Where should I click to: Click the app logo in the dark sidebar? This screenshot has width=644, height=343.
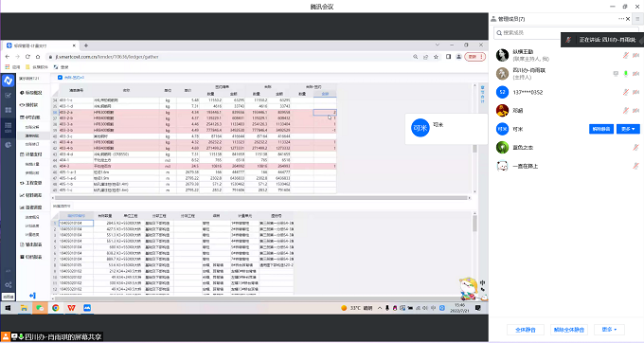click(8, 81)
